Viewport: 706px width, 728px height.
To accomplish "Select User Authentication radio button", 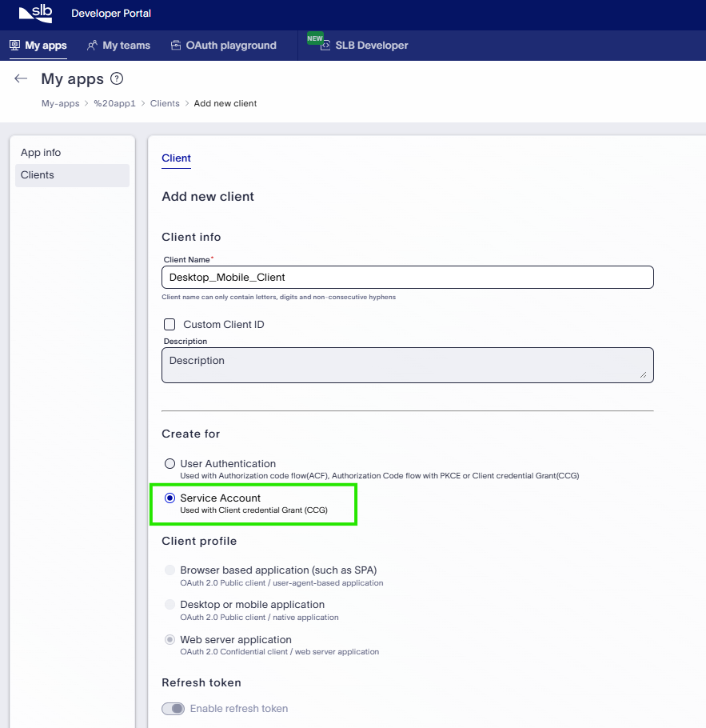I will (170, 464).
